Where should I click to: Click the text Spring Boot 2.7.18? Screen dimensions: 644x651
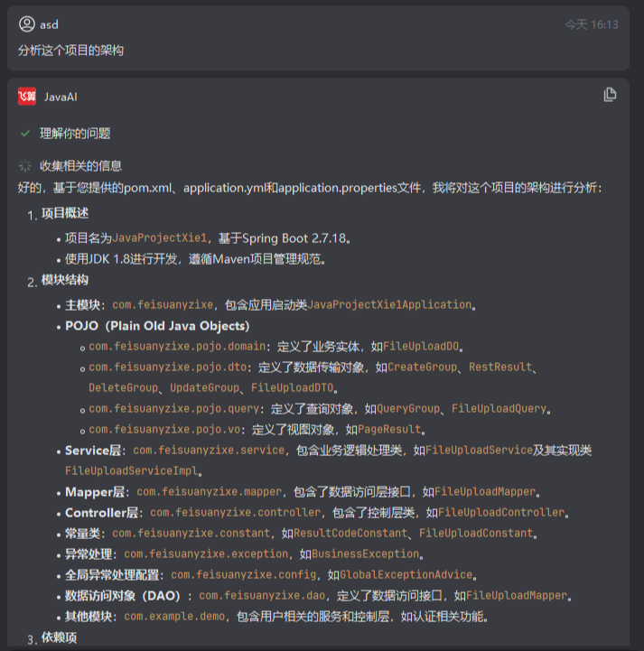(x=294, y=238)
